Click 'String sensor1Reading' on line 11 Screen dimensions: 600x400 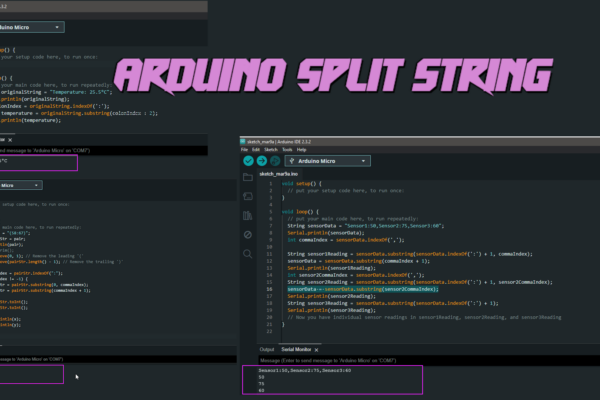[410, 254]
